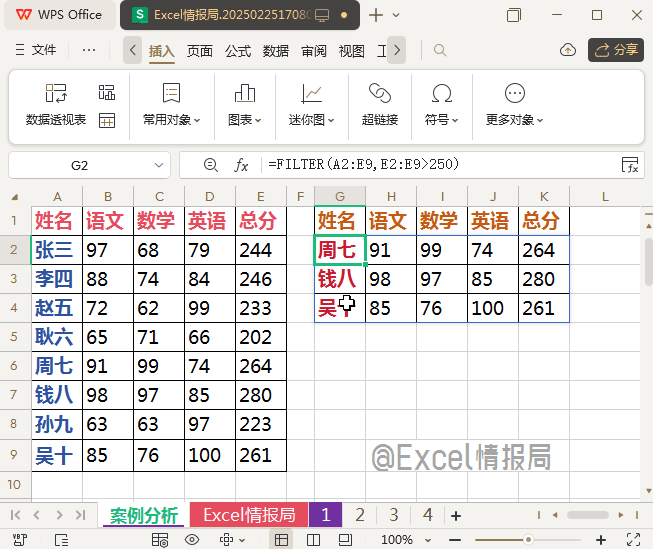
Task: Expand the 图表 chart dropdown
Action: (244, 120)
